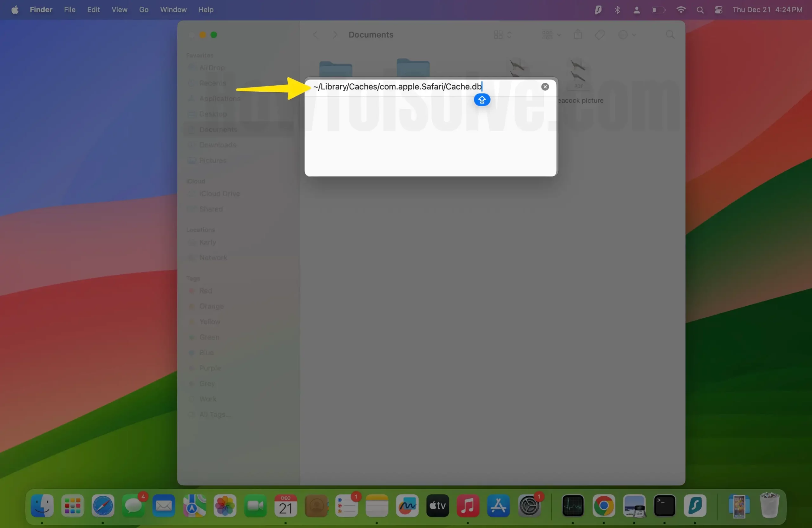Clear the Go to Folder path field
The width and height of the screenshot is (812, 528).
(x=545, y=87)
